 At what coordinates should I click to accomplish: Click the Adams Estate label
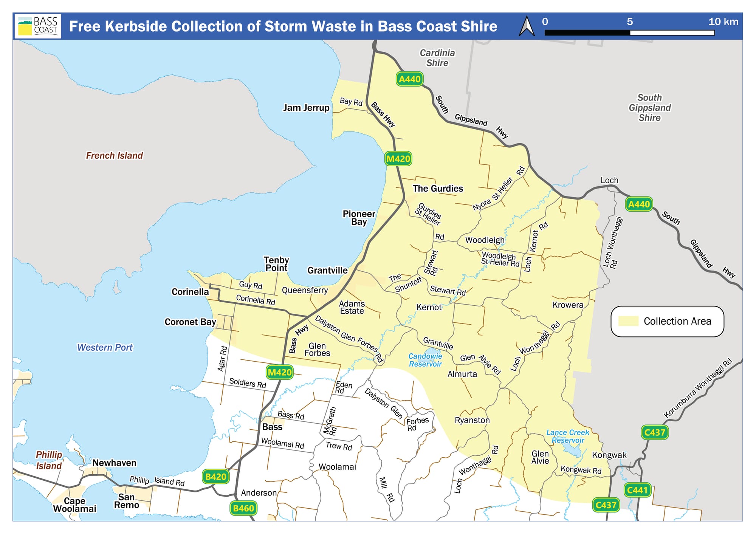(352, 307)
